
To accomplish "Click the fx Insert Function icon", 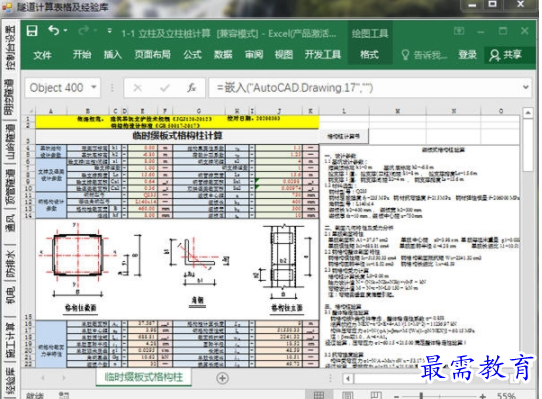I will click(x=192, y=88).
